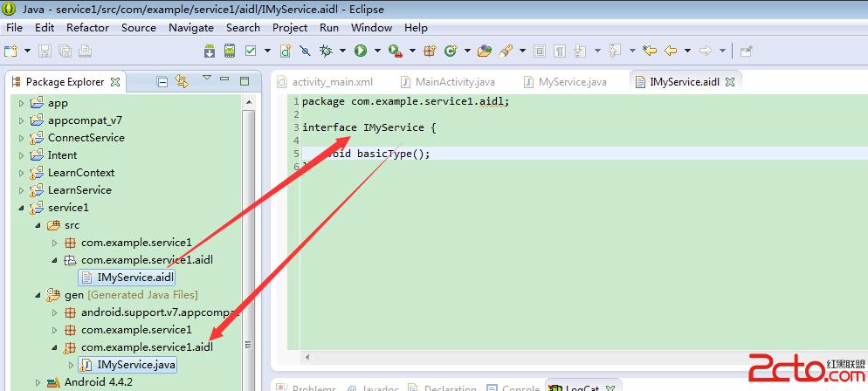Close the IMyService.aidl editor tab
This screenshot has height=391, width=868.
[730, 82]
